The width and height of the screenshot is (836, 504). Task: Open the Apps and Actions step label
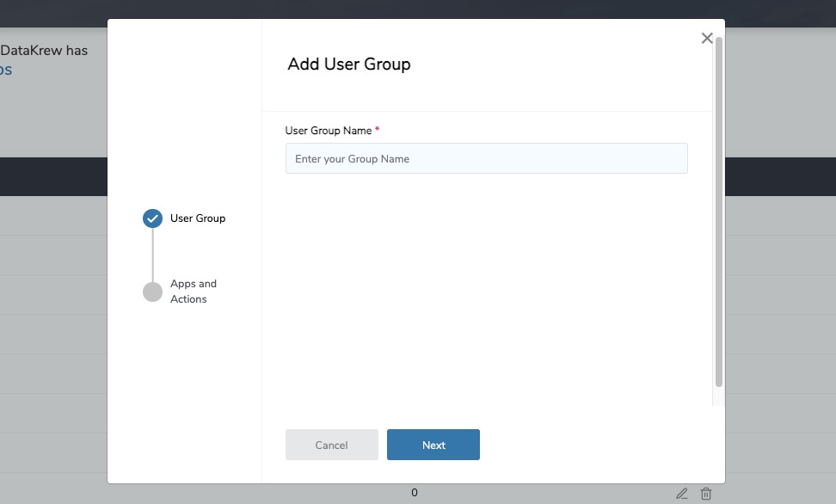pyautogui.click(x=193, y=292)
